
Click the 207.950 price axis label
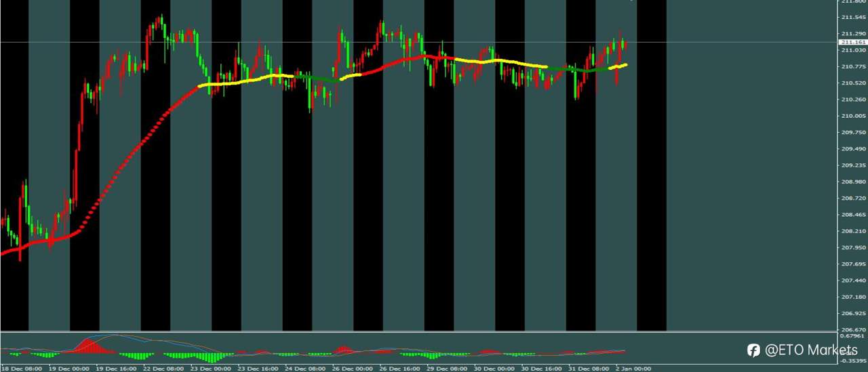click(854, 248)
